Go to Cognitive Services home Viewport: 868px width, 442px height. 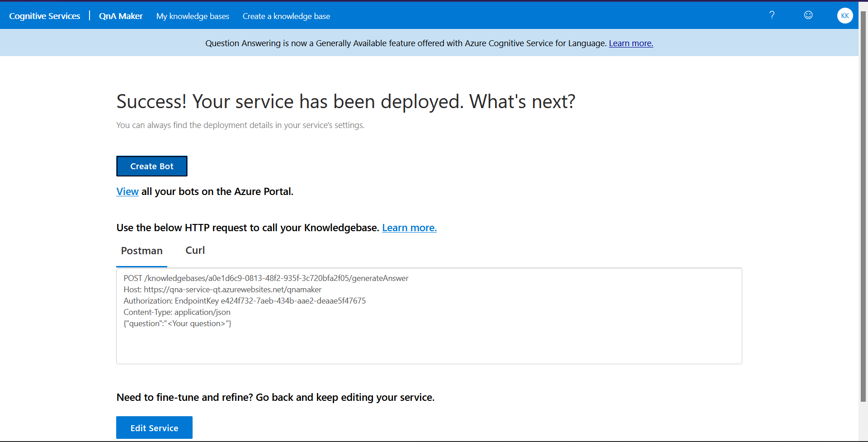[x=45, y=16]
